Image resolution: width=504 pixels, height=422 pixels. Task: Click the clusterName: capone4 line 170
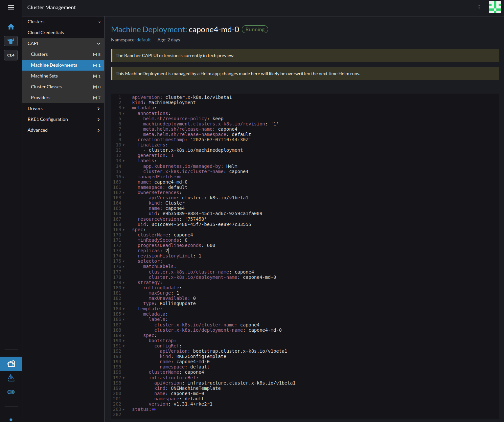(x=165, y=235)
